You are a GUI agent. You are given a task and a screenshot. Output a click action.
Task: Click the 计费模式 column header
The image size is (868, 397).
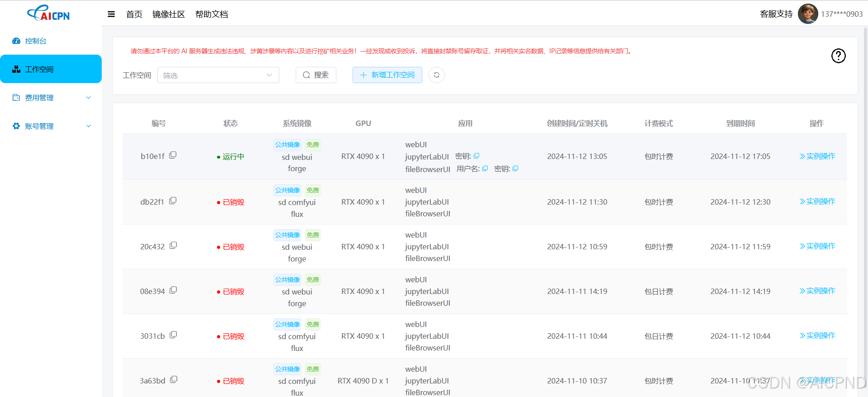click(659, 123)
